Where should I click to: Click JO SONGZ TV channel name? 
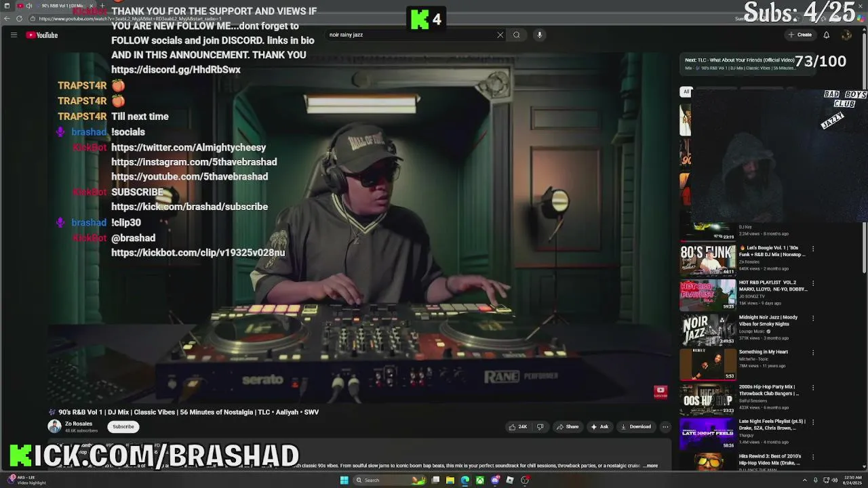pos(753,297)
